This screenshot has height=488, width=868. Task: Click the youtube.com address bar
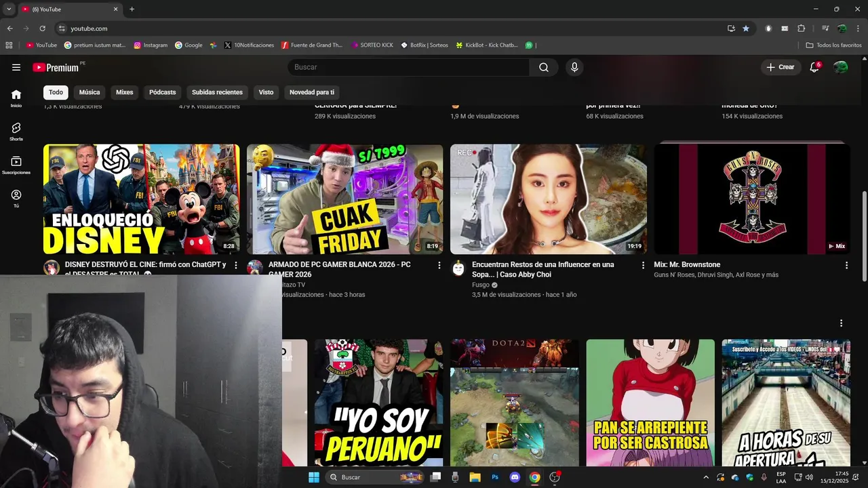(393, 28)
